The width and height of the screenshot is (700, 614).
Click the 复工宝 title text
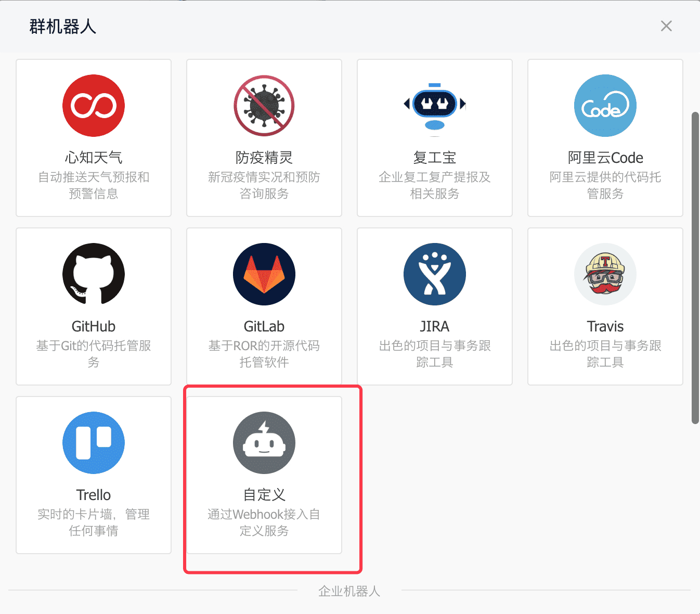435,157
